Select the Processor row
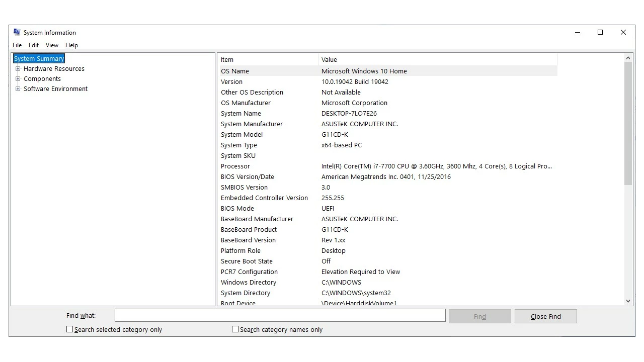The width and height of the screenshot is (644, 362). click(x=388, y=166)
